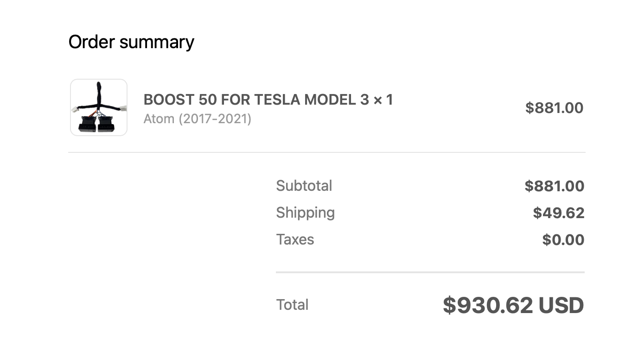Click the Boost 50 product thumbnail image

click(99, 107)
